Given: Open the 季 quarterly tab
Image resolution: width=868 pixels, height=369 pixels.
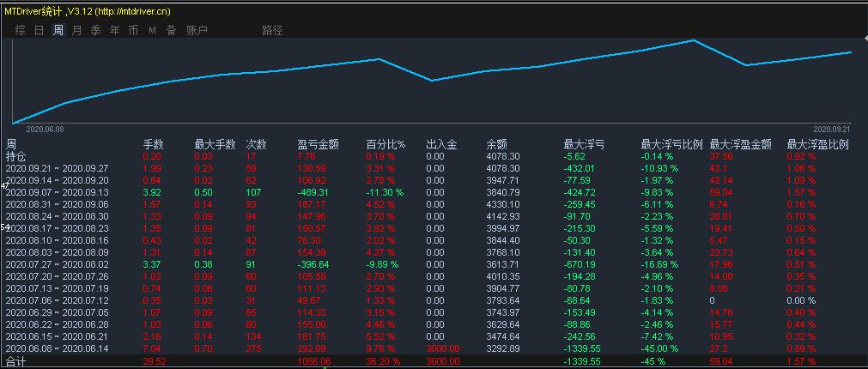Looking at the screenshot, I should coord(96,30).
